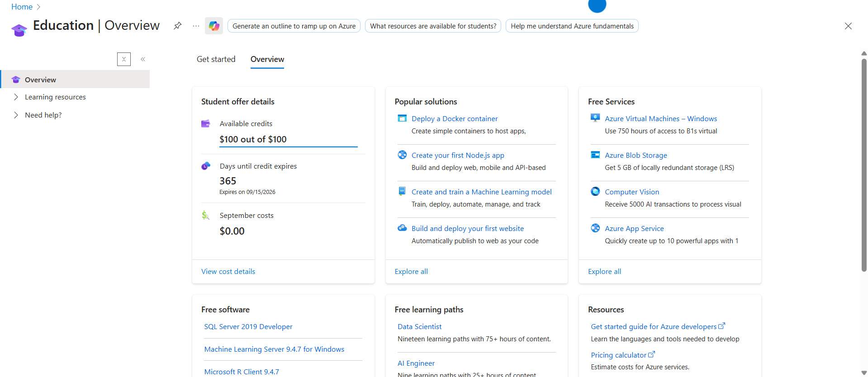Open Pricing calculator link
Viewport: 868px width, 377px height.
(622, 355)
